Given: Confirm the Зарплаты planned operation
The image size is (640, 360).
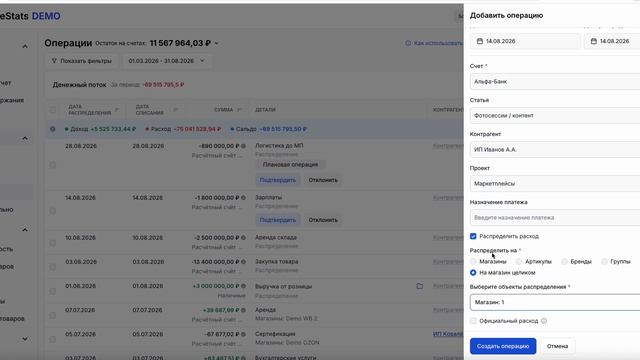Looking at the screenshot, I should 278,220.
